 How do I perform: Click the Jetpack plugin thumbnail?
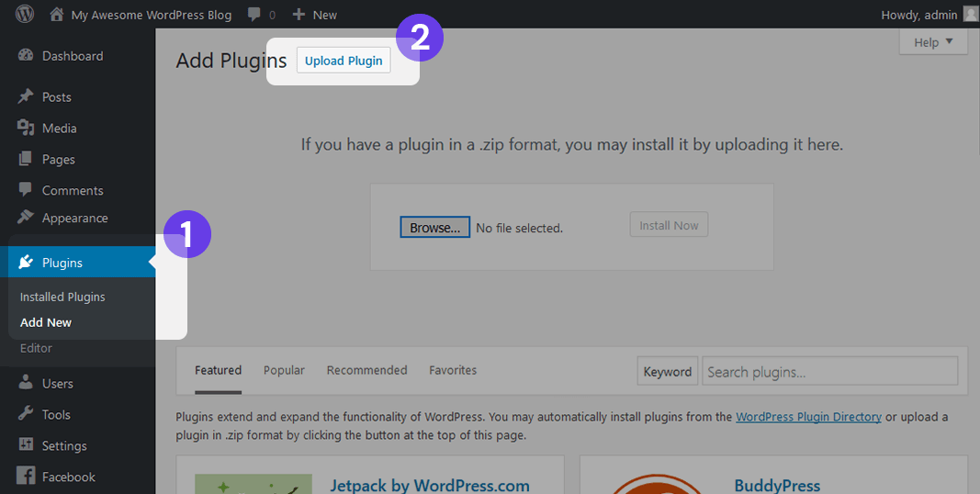(253, 484)
